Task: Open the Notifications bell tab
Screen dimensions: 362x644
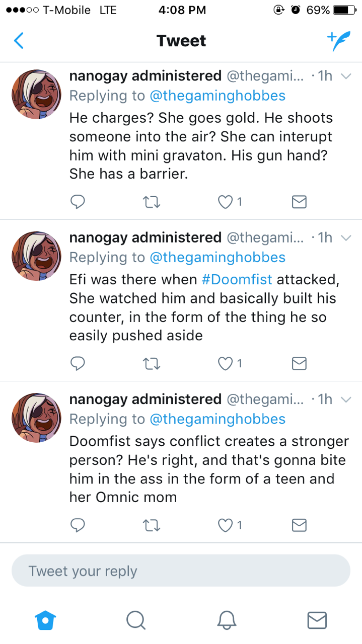Action: (227, 620)
